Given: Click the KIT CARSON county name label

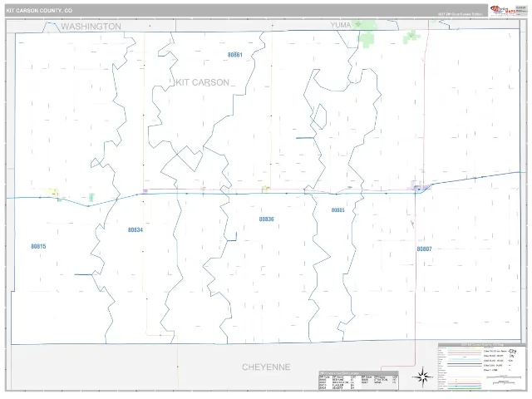Looking at the screenshot, I should [x=203, y=82].
